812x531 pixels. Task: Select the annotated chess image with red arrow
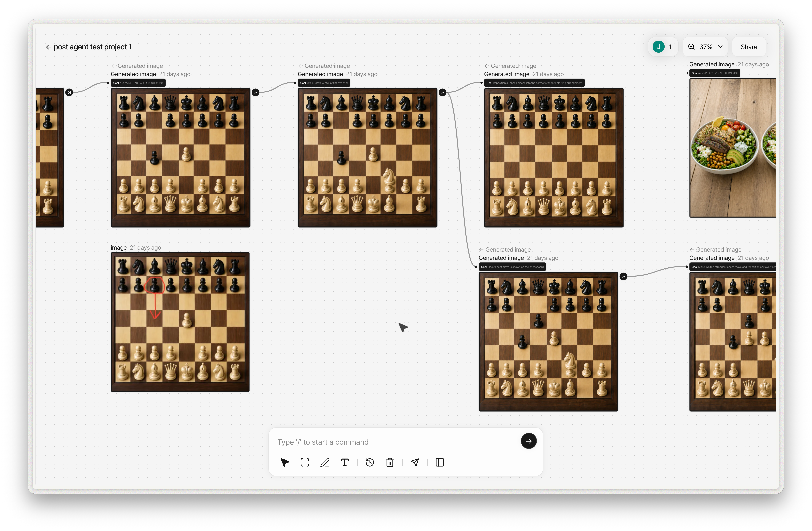[180, 322]
